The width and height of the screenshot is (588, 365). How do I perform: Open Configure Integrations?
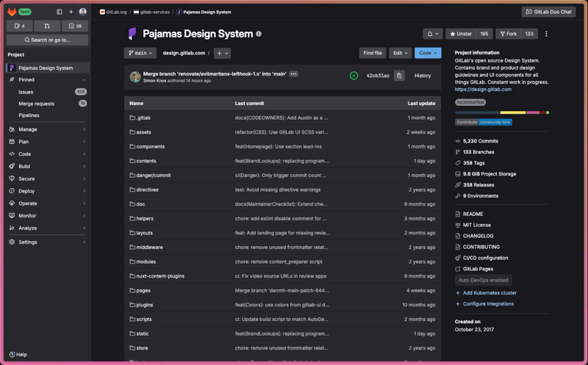tap(484, 303)
